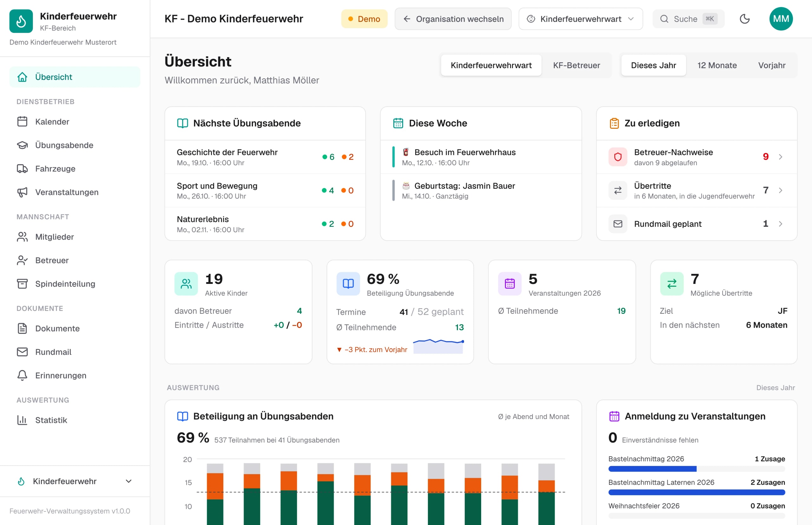Open the Naturerlebnis row

(265, 224)
